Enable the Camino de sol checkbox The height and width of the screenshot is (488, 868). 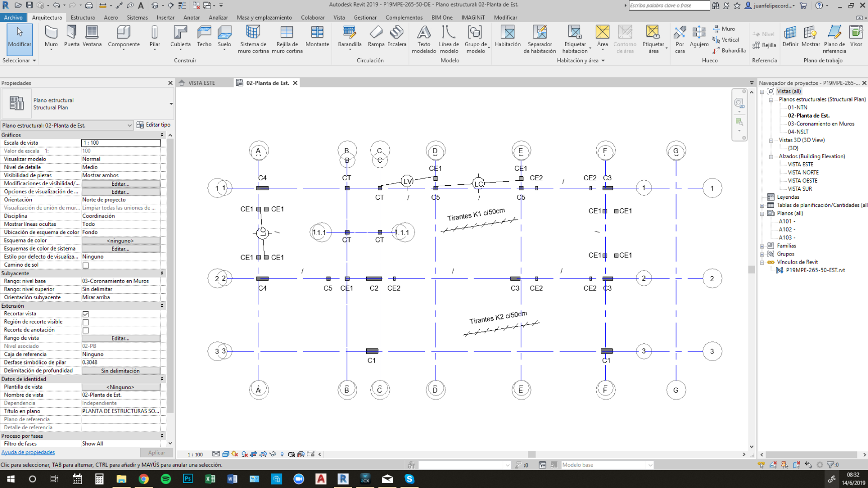[86, 265]
